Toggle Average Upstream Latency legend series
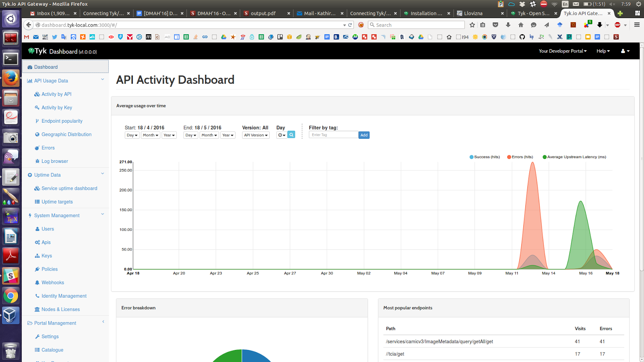Image resolution: width=644 pixels, height=362 pixels. [574, 157]
